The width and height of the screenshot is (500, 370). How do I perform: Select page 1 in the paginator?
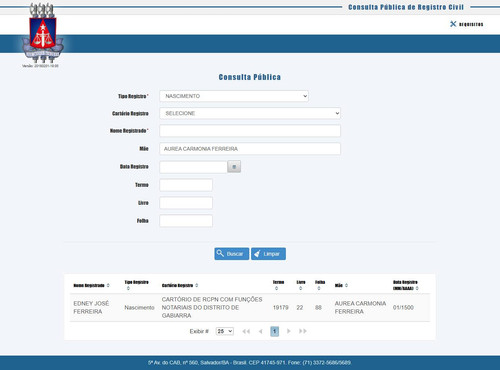274,331
